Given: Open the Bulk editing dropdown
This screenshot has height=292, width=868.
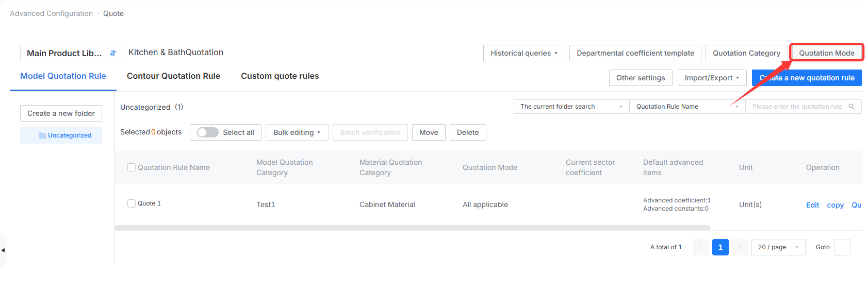Looking at the screenshot, I should 297,132.
